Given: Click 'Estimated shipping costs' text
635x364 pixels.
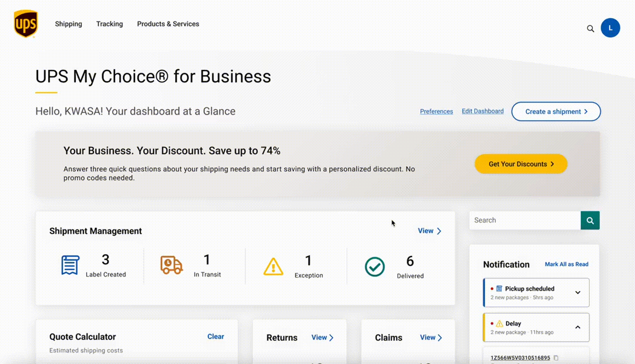Looking at the screenshot, I should 86,351.
